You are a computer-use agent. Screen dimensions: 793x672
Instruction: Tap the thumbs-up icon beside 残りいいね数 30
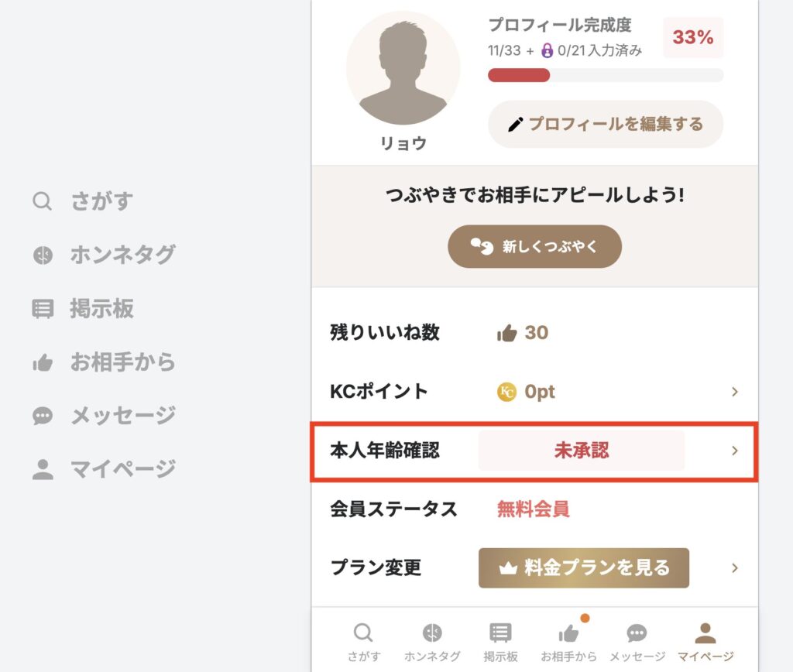tap(507, 333)
